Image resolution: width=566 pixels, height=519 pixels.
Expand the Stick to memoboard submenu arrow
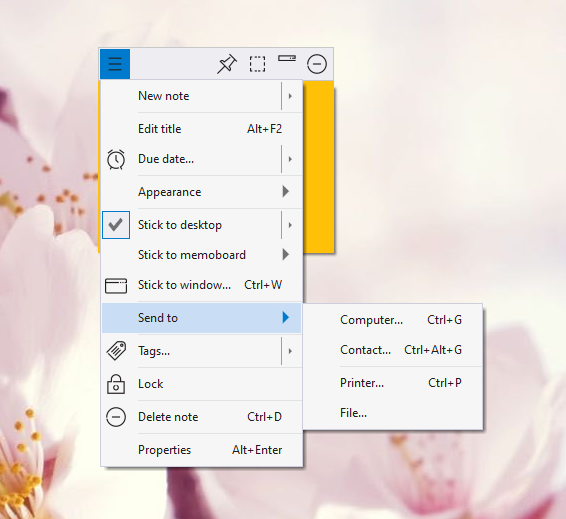[286, 255]
